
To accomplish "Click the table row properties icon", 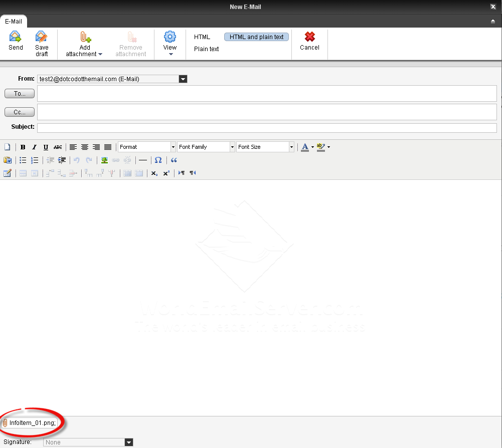I will click(23, 173).
